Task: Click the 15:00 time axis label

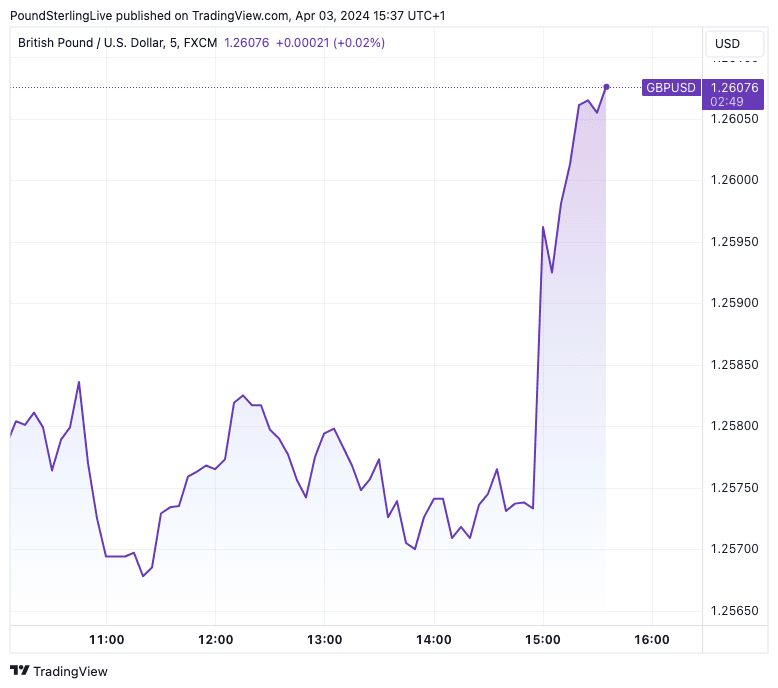Action: point(542,640)
